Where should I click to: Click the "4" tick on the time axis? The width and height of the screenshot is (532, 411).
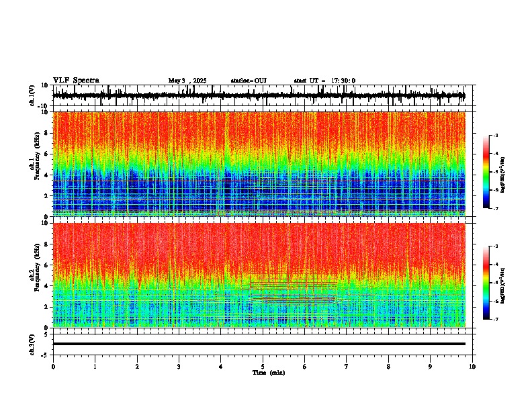coord(221,367)
